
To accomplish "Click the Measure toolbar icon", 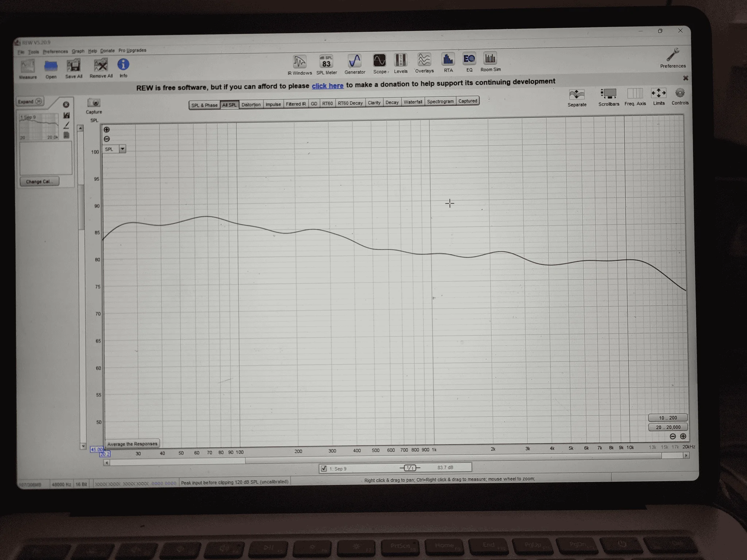I will (x=28, y=69).
